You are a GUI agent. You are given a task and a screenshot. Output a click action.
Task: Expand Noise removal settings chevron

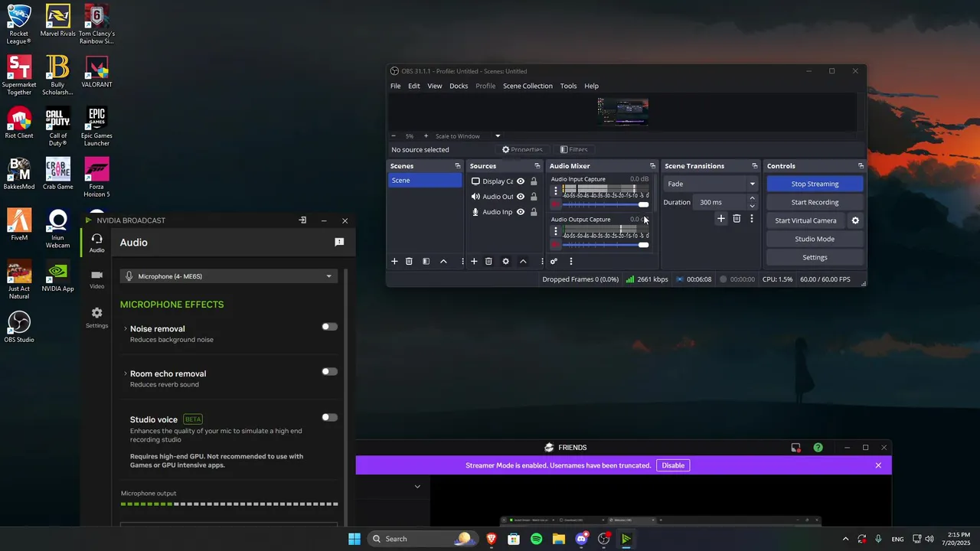point(125,329)
